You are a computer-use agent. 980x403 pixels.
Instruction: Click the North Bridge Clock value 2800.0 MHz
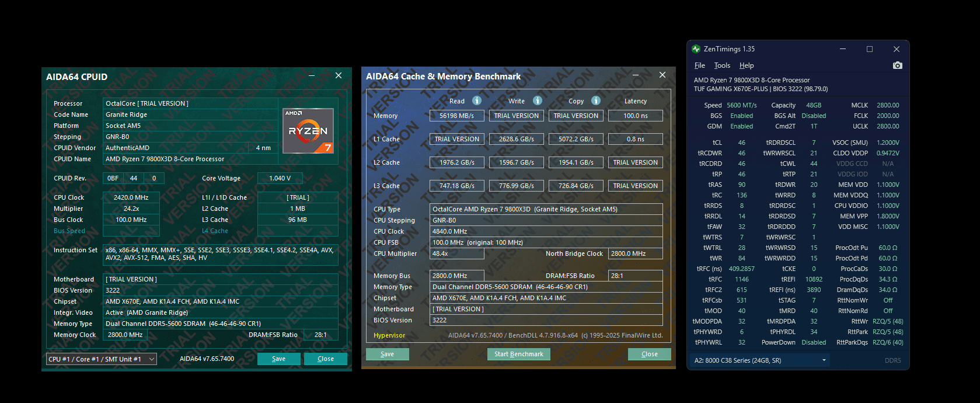click(x=636, y=253)
